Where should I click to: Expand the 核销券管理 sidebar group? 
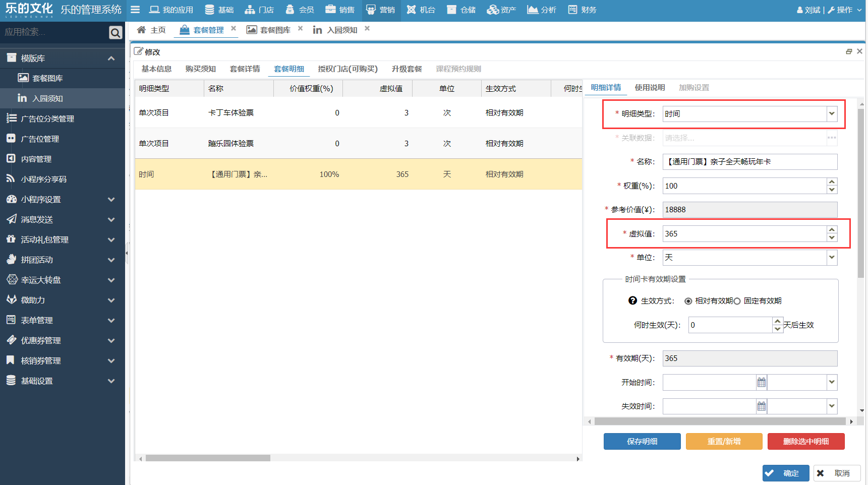tap(63, 360)
